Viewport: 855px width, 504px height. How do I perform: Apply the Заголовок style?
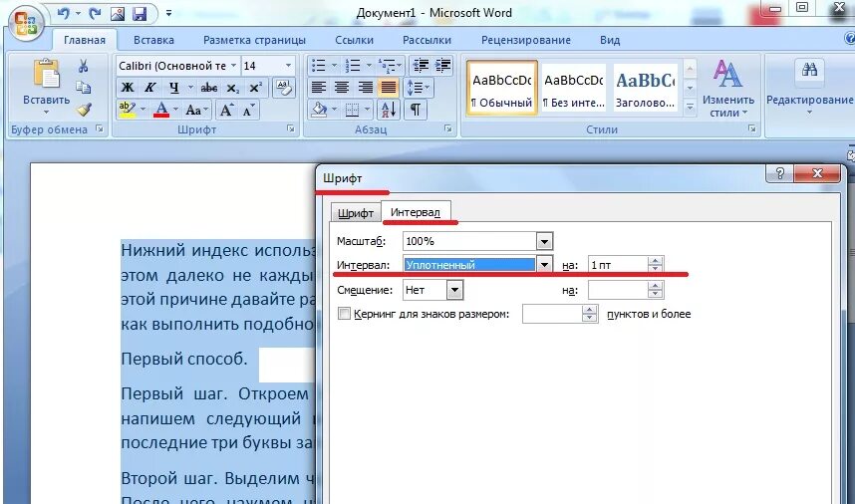pos(646,88)
